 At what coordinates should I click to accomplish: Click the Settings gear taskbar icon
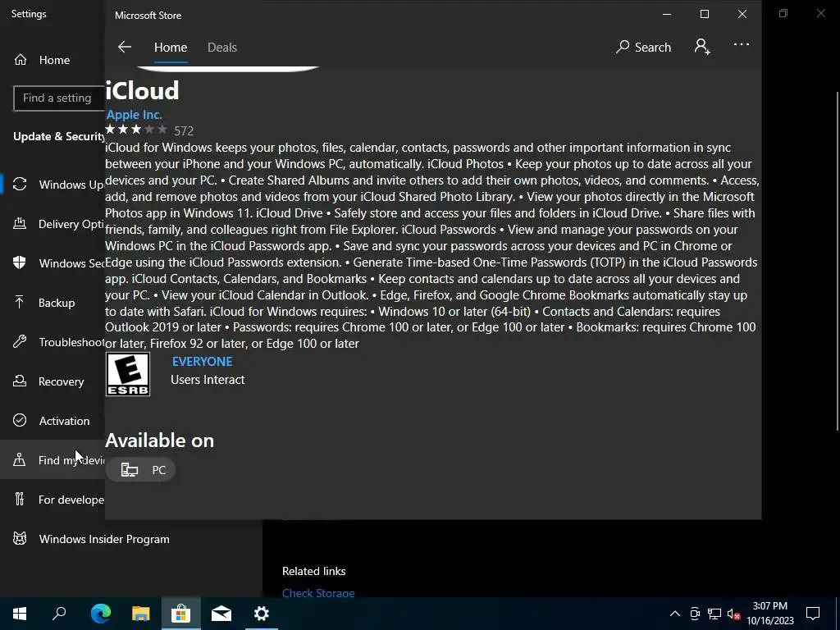point(262,614)
